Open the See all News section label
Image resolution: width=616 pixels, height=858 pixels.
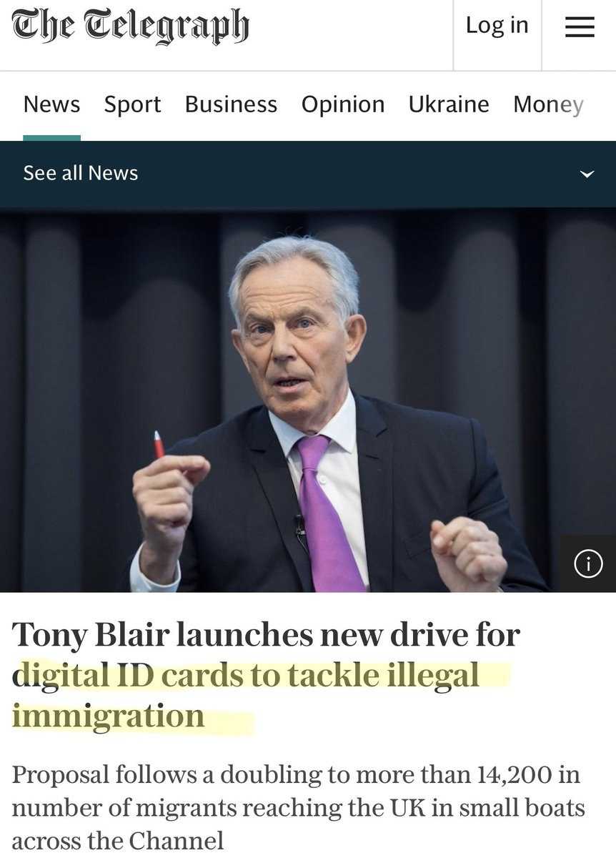pyautogui.click(x=81, y=173)
